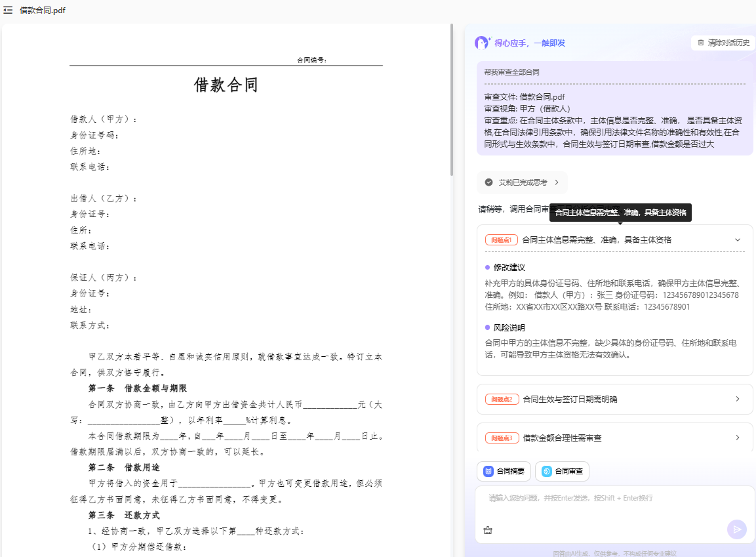Click the 问题点2 tag label

tap(502, 399)
